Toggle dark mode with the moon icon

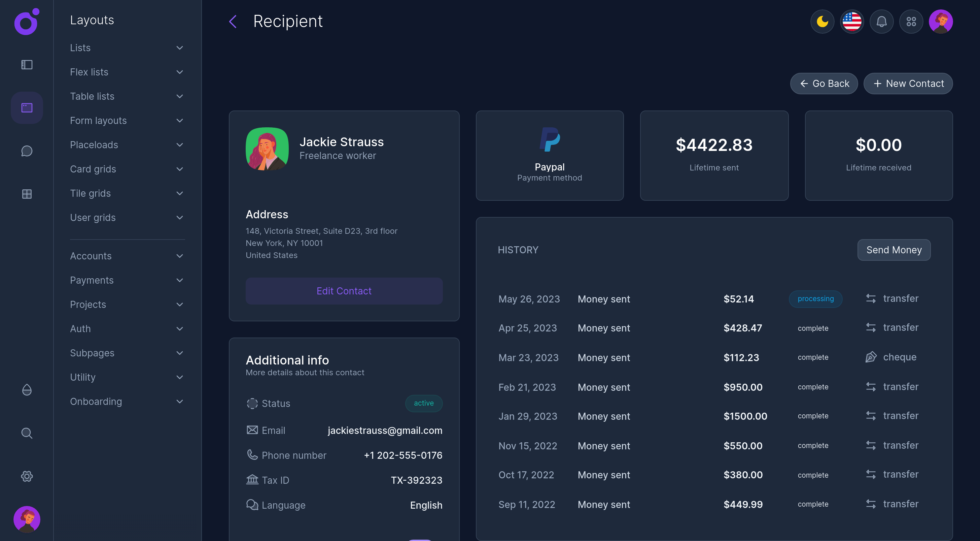coord(822,22)
